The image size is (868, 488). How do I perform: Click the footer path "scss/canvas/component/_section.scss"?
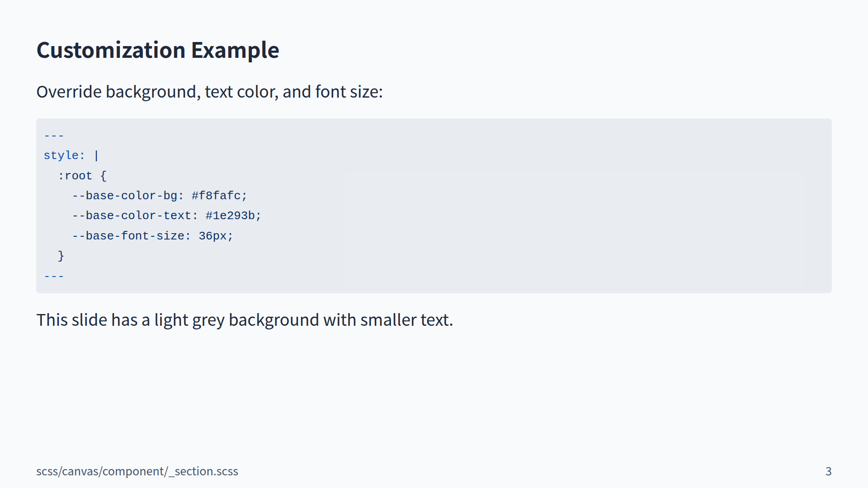[x=137, y=471]
